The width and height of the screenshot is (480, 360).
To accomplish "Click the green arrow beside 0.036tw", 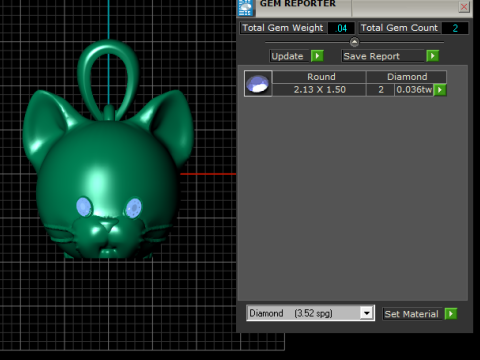I will point(440,90).
